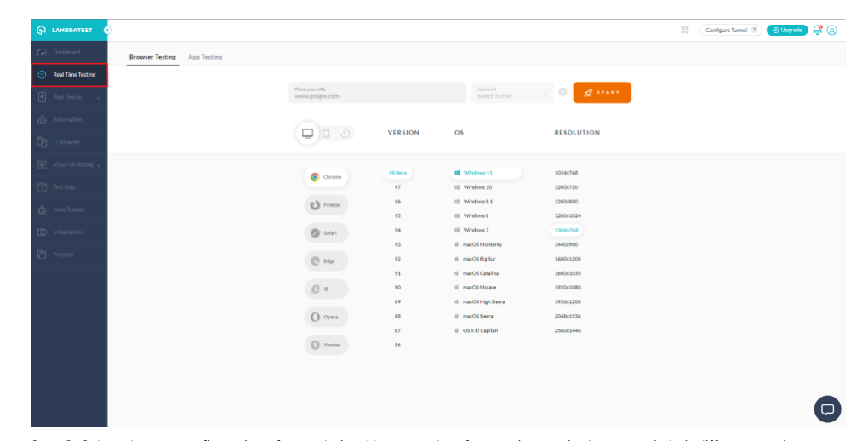The image size is (868, 441).
Task: Open the chat support bubble
Action: click(x=828, y=409)
